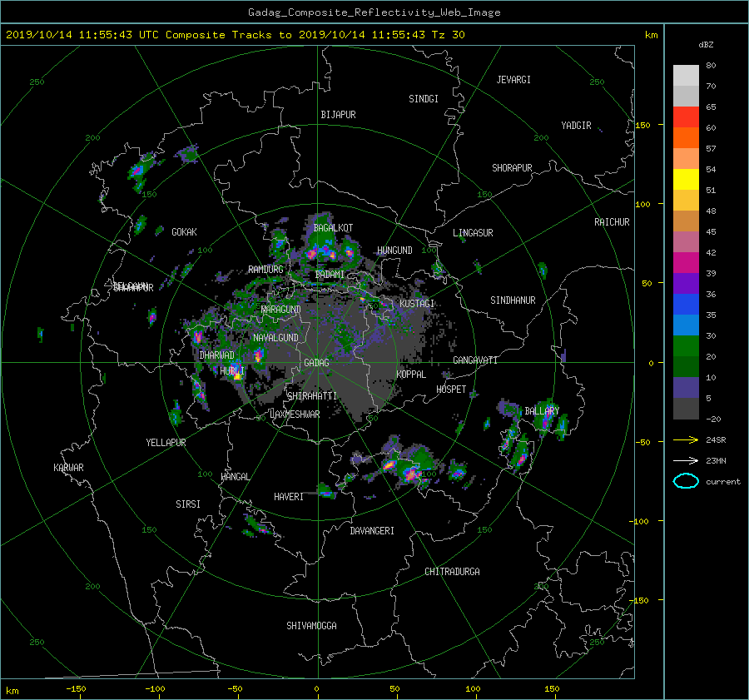
Task: Click the GANGAVATI label
Action: pos(475,360)
